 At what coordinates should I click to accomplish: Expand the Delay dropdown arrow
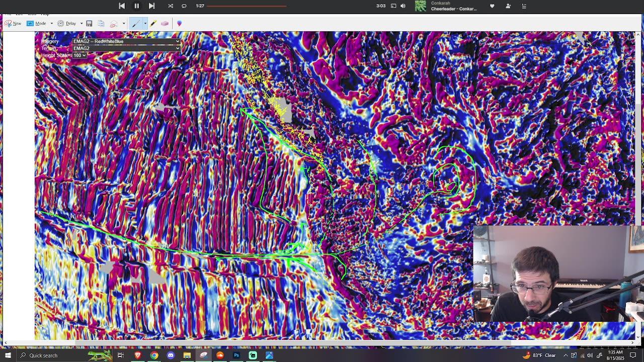pyautogui.click(x=82, y=23)
